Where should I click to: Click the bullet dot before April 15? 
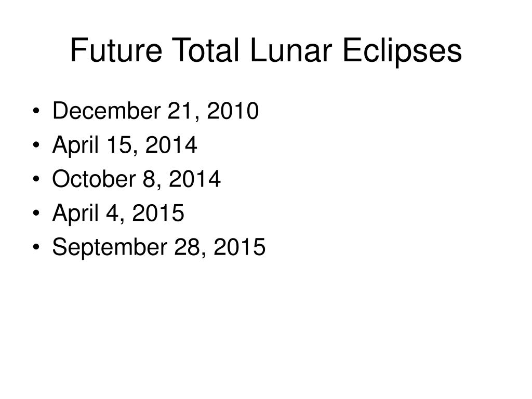click(x=36, y=145)
